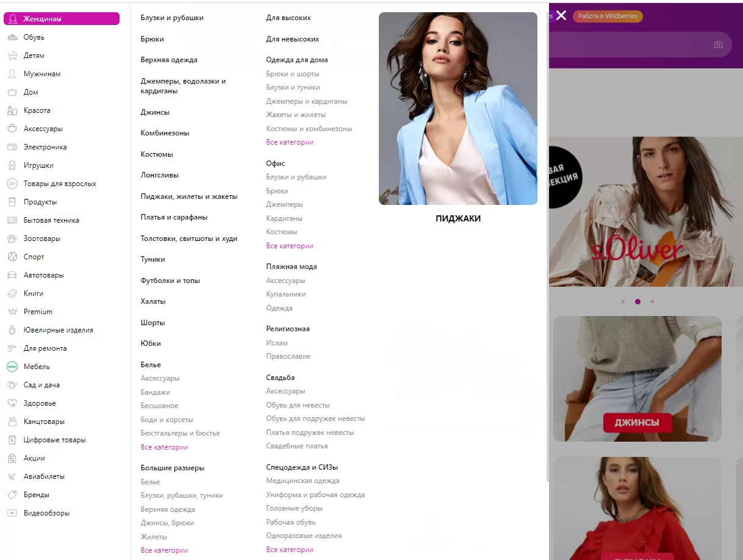The image size is (743, 560).
Task: Expand Все категории under Белье
Action: pos(164,447)
